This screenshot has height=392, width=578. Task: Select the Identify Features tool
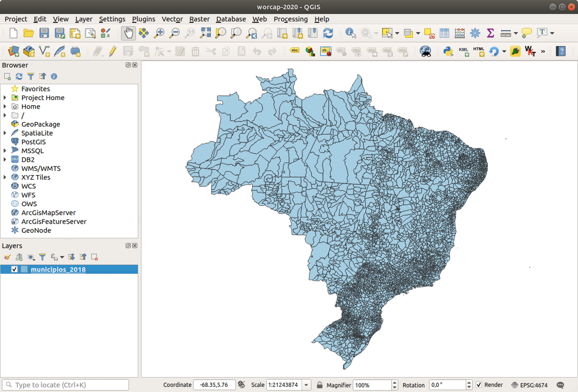(350, 32)
